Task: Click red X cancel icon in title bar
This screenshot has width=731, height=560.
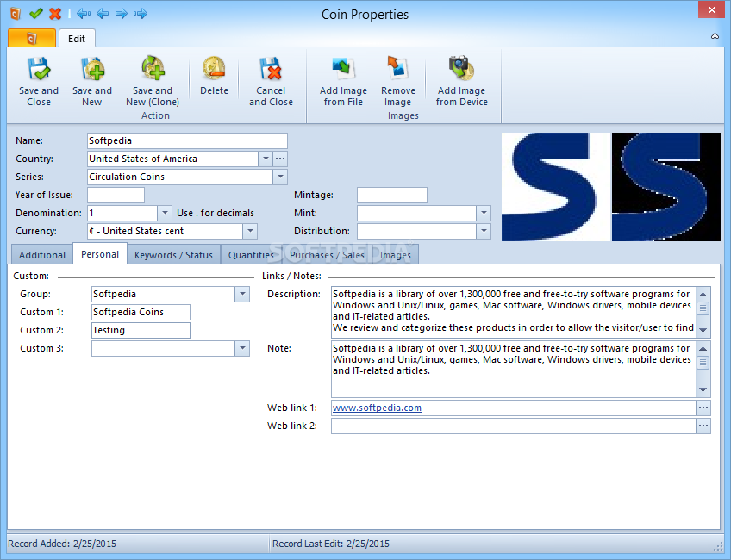Action: tap(55, 14)
